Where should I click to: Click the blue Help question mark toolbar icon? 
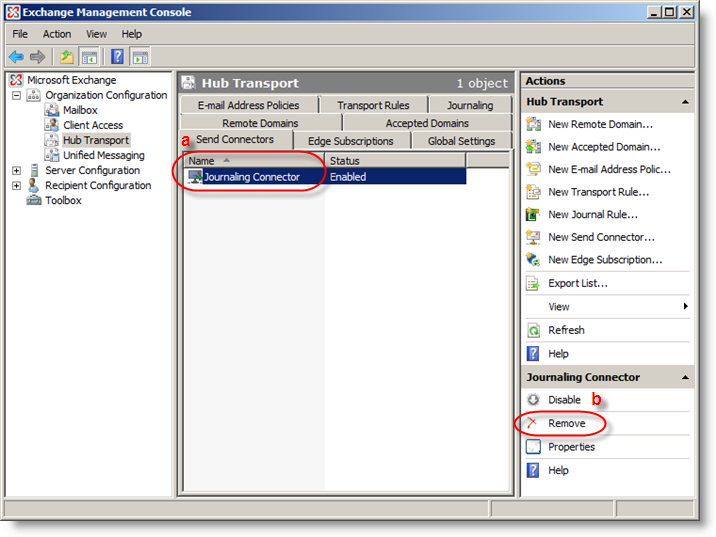click(117, 57)
